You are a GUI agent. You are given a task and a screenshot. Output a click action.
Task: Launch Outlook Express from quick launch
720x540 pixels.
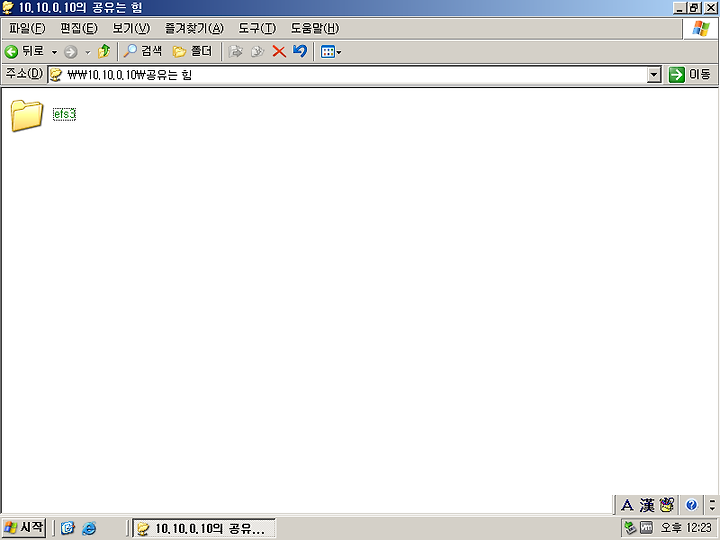tap(68, 528)
